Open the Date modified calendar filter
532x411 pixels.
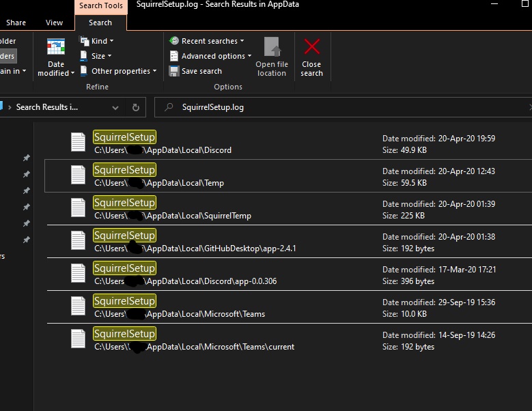(x=56, y=46)
